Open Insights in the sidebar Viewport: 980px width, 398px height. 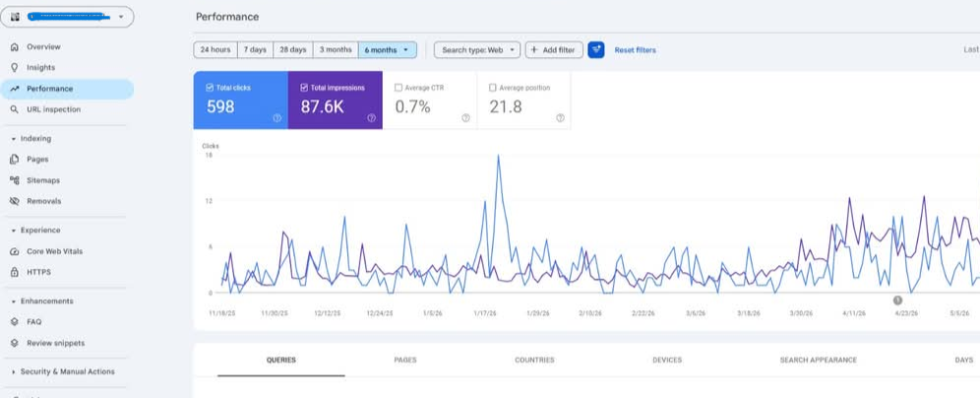[40, 68]
